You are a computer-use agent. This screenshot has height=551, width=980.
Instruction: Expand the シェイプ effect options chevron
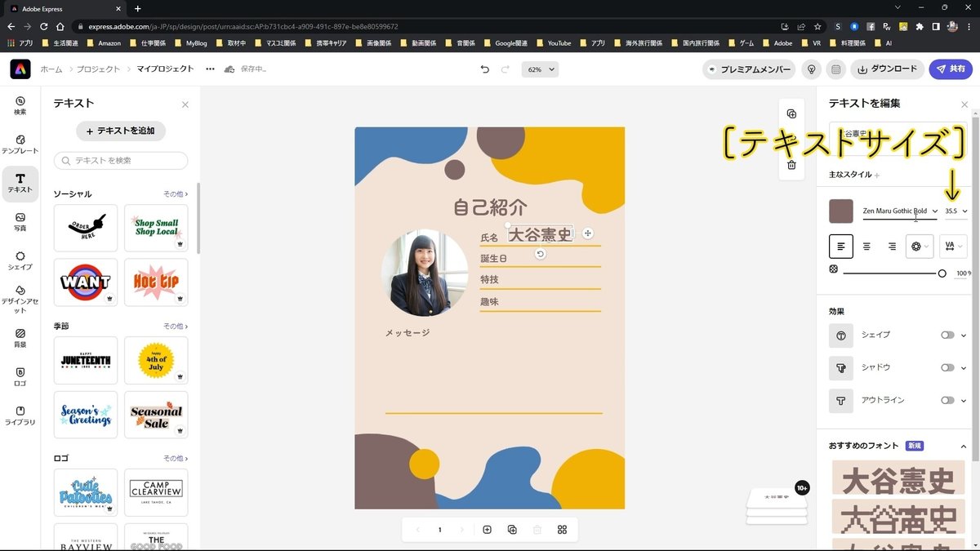click(x=964, y=335)
